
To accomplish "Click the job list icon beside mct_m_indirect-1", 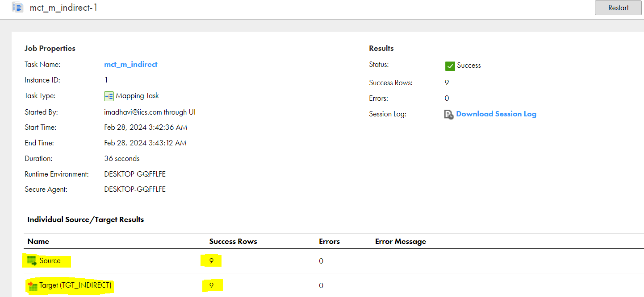I will coord(18,8).
